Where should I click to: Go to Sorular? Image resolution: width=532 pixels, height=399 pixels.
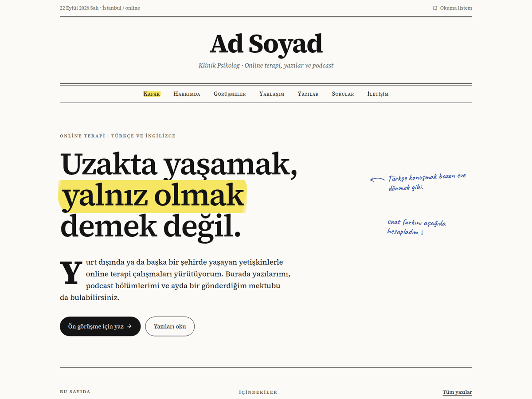(x=343, y=94)
